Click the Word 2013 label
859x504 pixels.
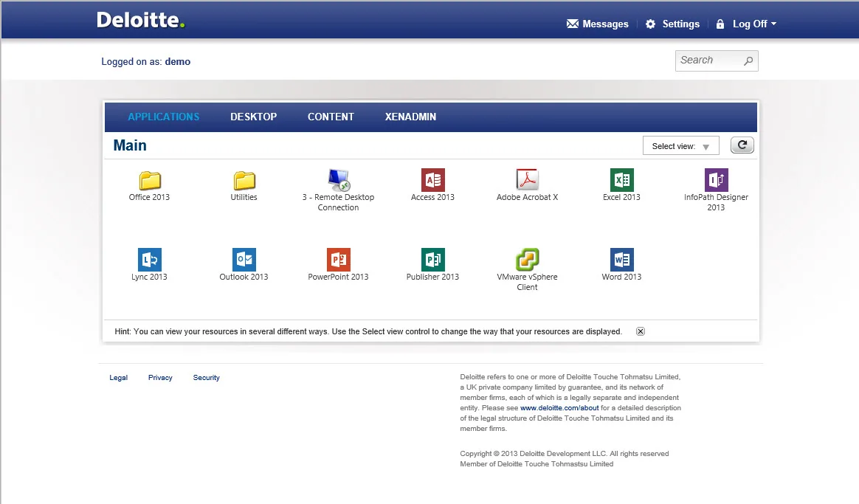click(x=622, y=277)
